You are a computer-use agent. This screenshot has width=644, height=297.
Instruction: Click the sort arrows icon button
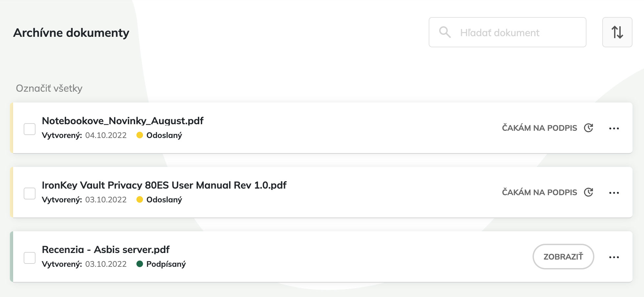(617, 32)
